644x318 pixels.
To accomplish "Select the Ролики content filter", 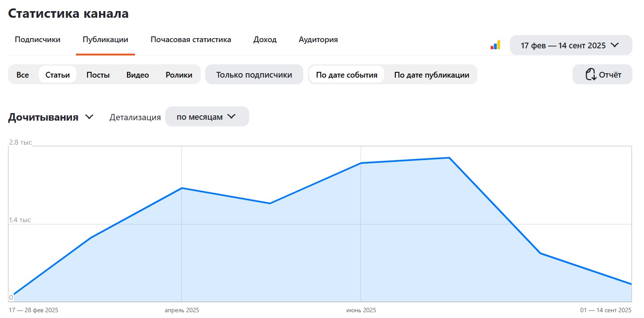I will click(179, 75).
